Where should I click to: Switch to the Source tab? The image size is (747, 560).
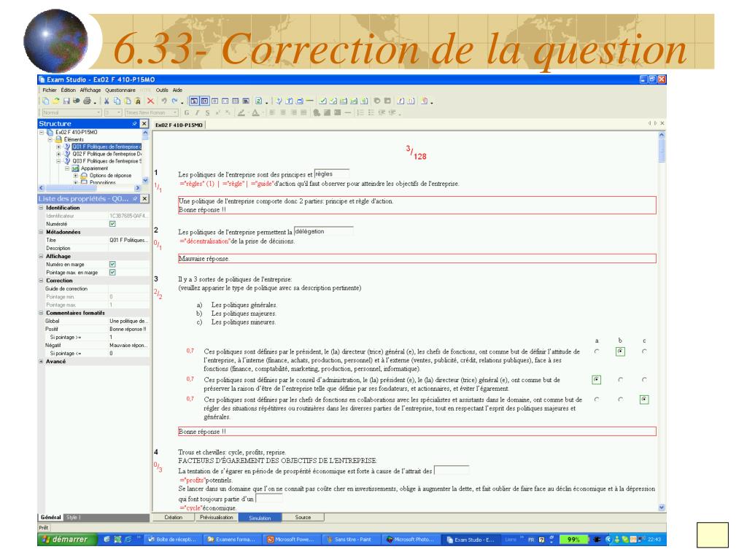click(303, 518)
